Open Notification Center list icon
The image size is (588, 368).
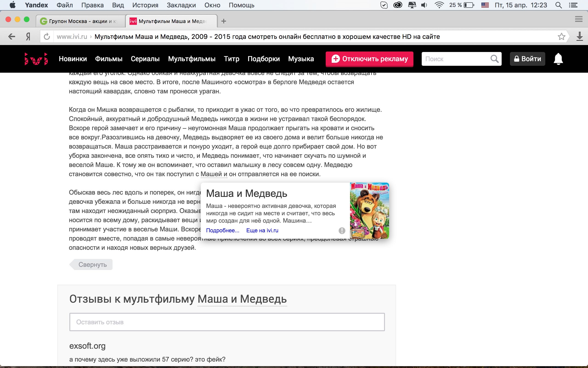click(x=574, y=5)
